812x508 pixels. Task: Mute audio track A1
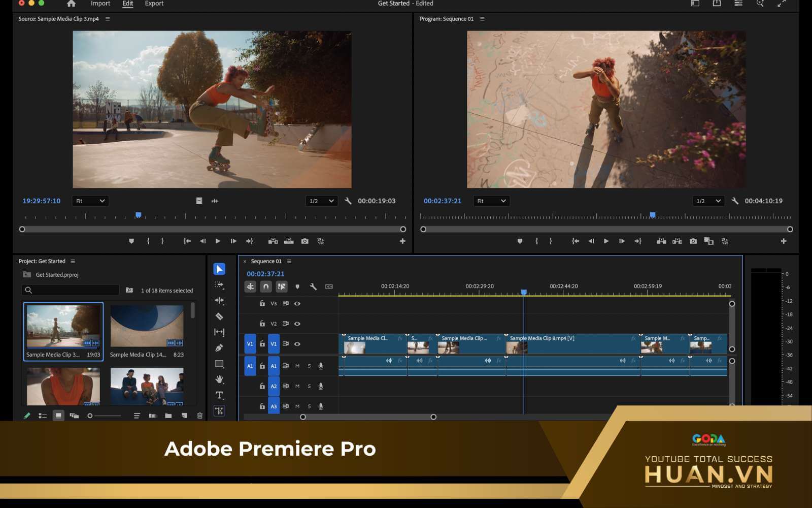pos(297,366)
